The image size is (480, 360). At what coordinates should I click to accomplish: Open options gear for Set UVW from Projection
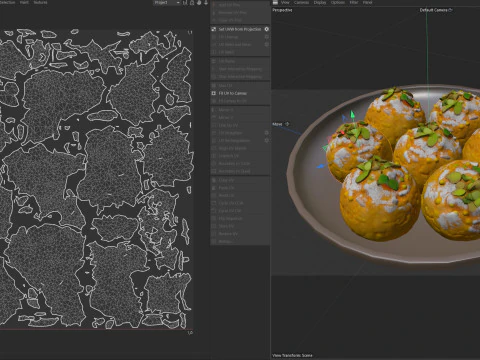[267, 29]
